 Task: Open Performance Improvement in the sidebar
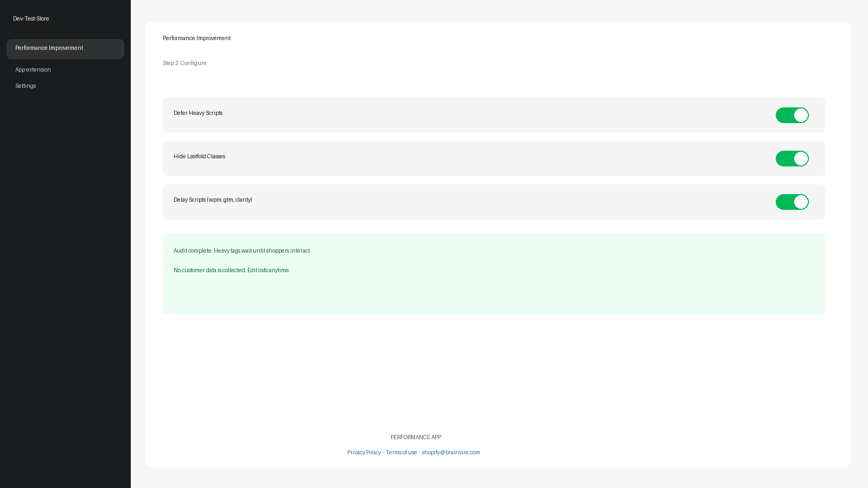tap(65, 49)
